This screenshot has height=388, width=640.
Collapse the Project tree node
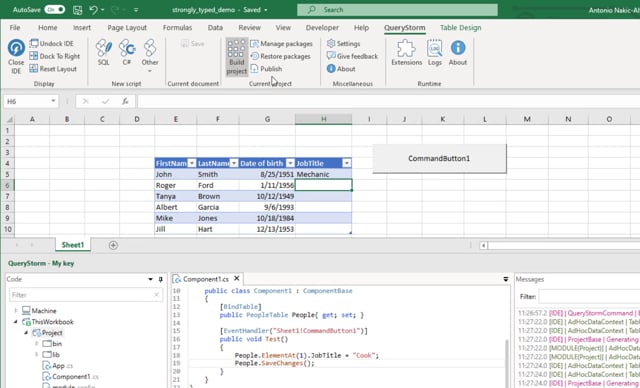(x=26, y=333)
